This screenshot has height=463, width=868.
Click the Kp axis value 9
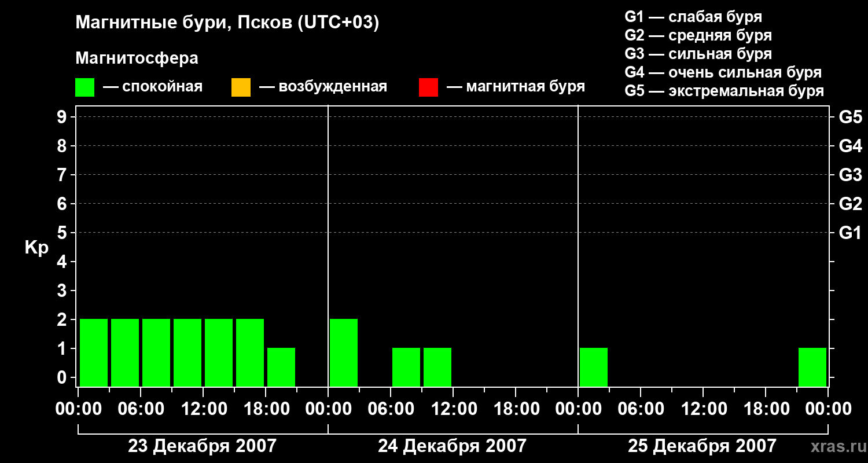click(63, 117)
